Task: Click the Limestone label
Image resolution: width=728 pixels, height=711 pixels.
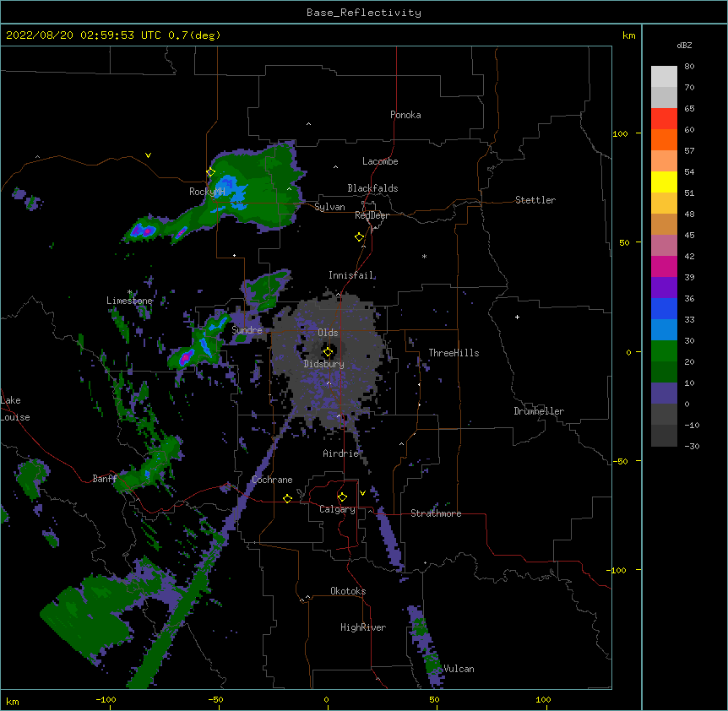Action: [x=129, y=301]
